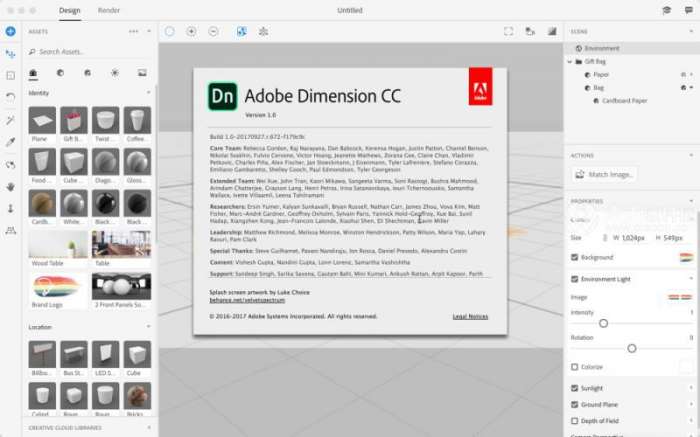The height and width of the screenshot is (437, 700).
Task: Collapse the Assets panel
Action: 149,31
